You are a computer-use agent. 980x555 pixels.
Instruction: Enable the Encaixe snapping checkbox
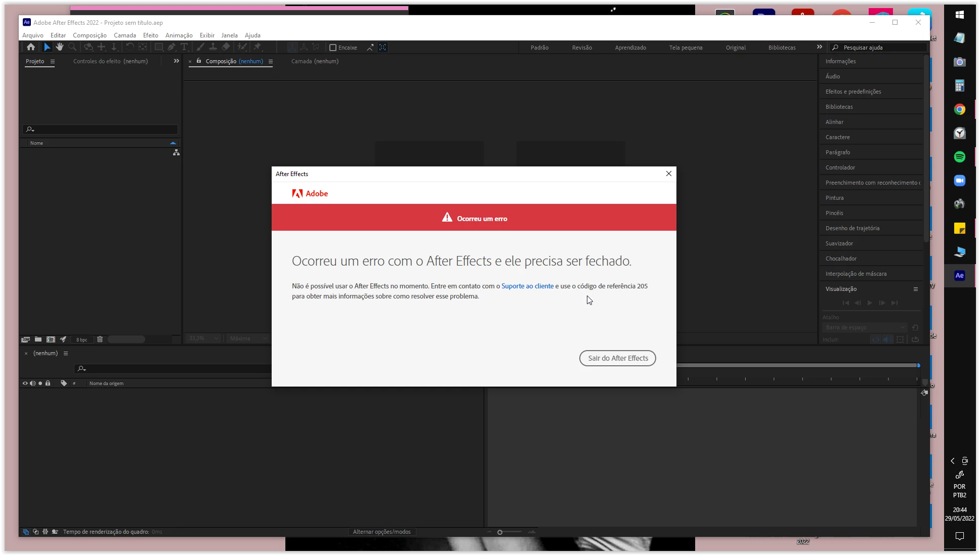coord(333,48)
